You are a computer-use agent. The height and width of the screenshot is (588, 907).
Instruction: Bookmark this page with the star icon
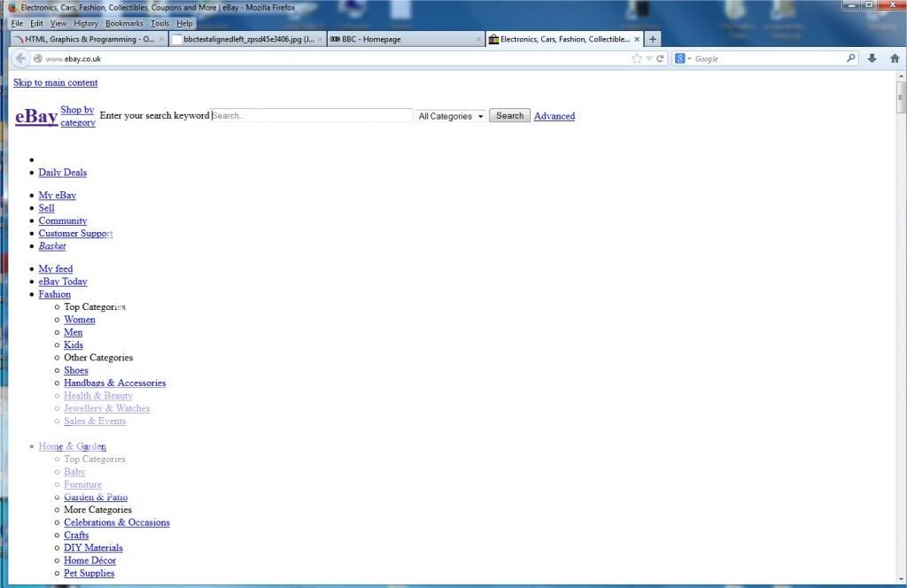[x=637, y=58]
